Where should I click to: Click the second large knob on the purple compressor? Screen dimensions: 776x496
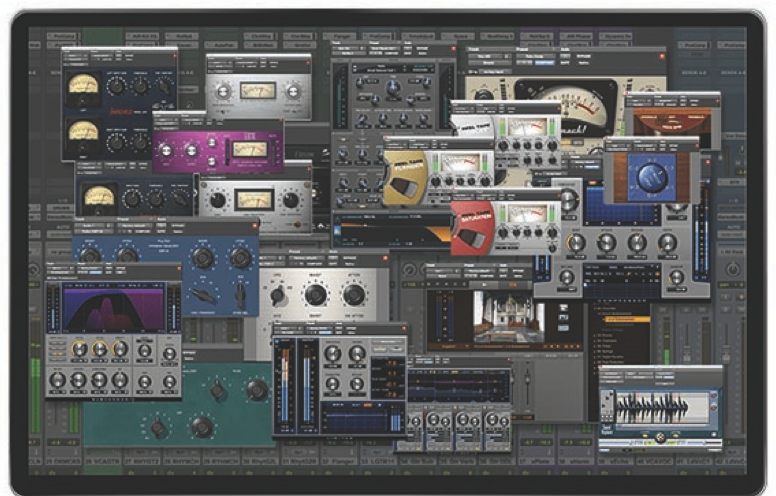pyautogui.click(x=191, y=150)
